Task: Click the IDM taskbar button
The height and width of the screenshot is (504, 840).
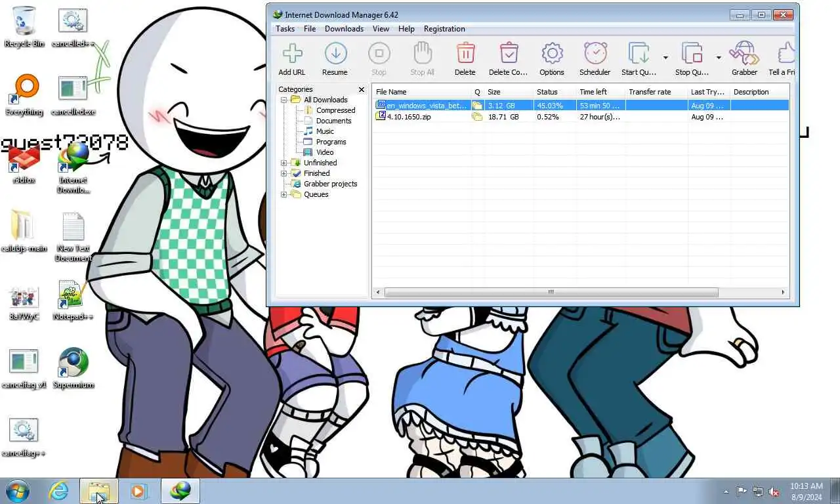Action: 180,491
